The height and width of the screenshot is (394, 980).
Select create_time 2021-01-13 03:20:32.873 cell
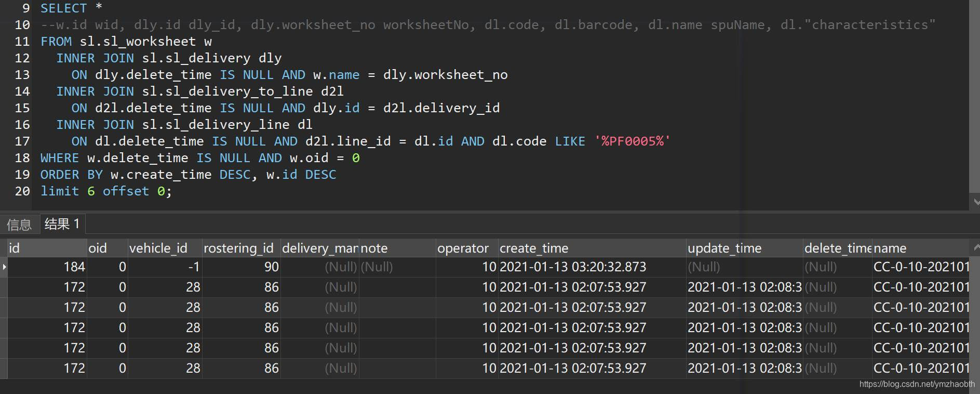pos(592,267)
